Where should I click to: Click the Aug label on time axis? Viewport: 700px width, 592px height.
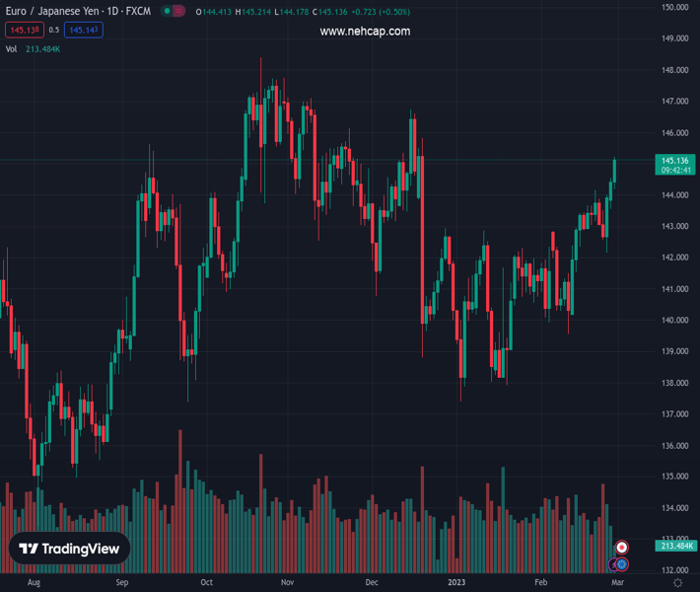point(34,583)
